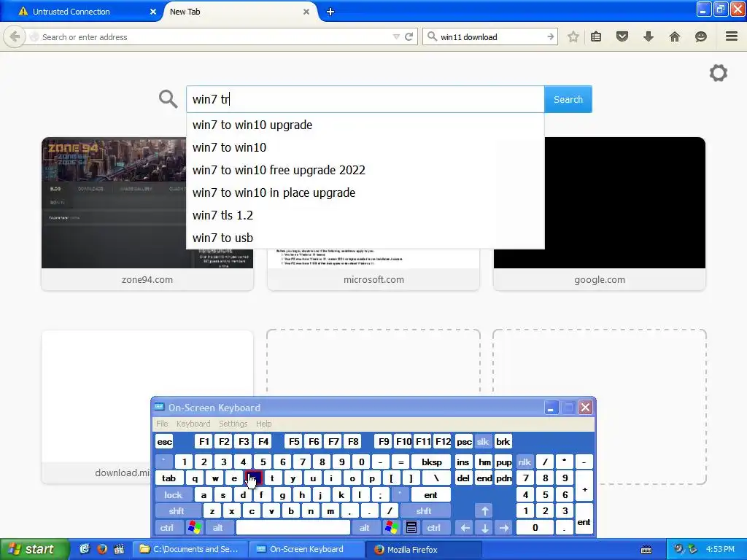Go to the Home page icon
The height and width of the screenshot is (560, 747).
pyautogui.click(x=675, y=36)
